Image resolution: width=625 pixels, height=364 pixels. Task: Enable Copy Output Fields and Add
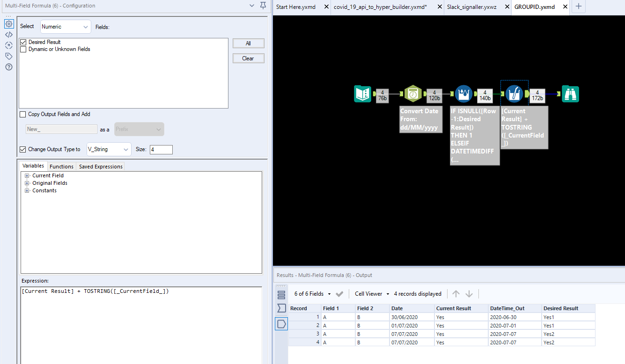click(x=22, y=114)
